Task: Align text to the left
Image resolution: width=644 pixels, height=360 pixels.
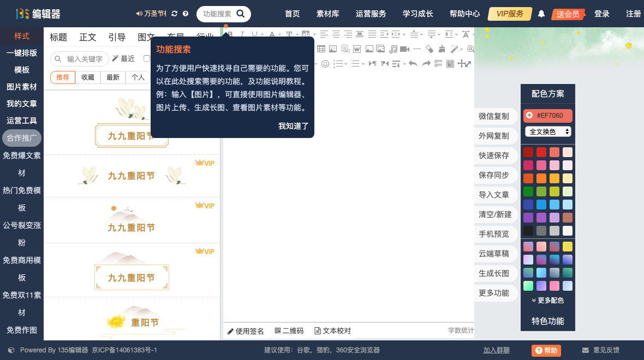Action: point(324,34)
